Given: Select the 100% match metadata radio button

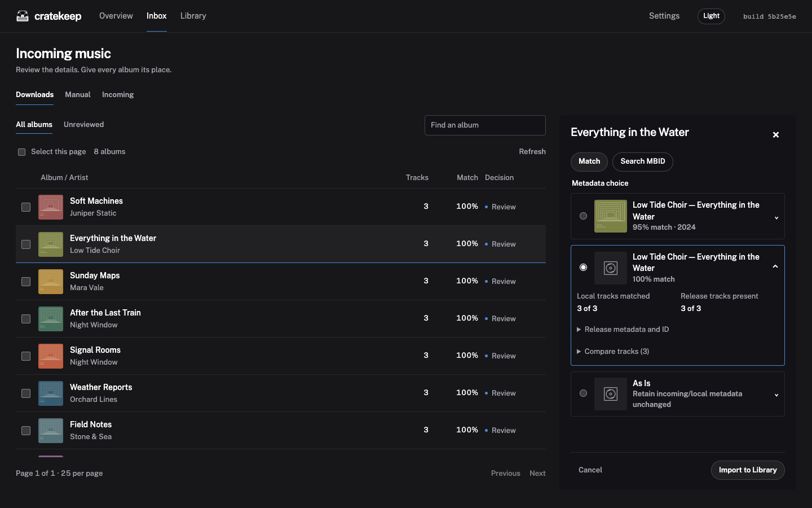Looking at the screenshot, I should coord(584,268).
